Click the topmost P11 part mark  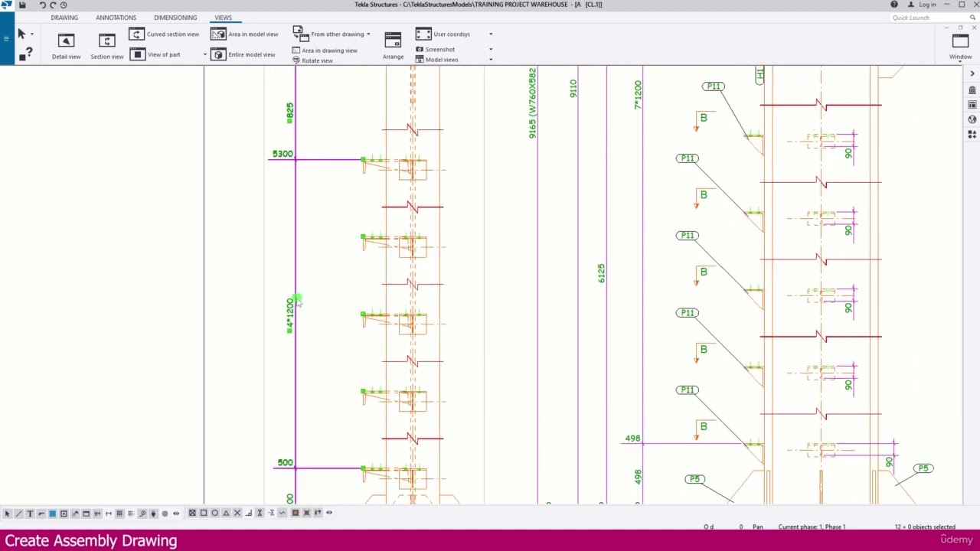(x=714, y=86)
